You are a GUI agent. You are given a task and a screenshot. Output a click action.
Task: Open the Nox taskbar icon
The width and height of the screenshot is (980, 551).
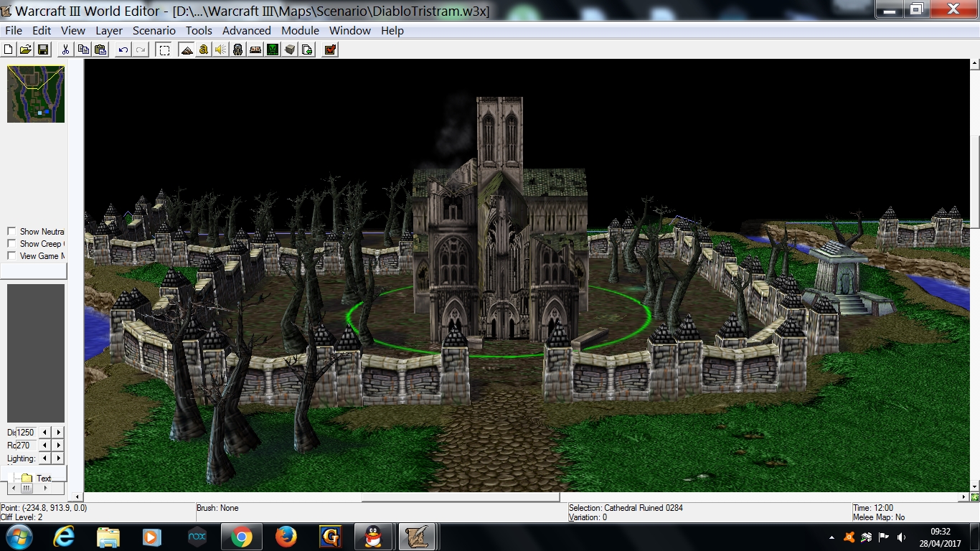click(x=197, y=537)
